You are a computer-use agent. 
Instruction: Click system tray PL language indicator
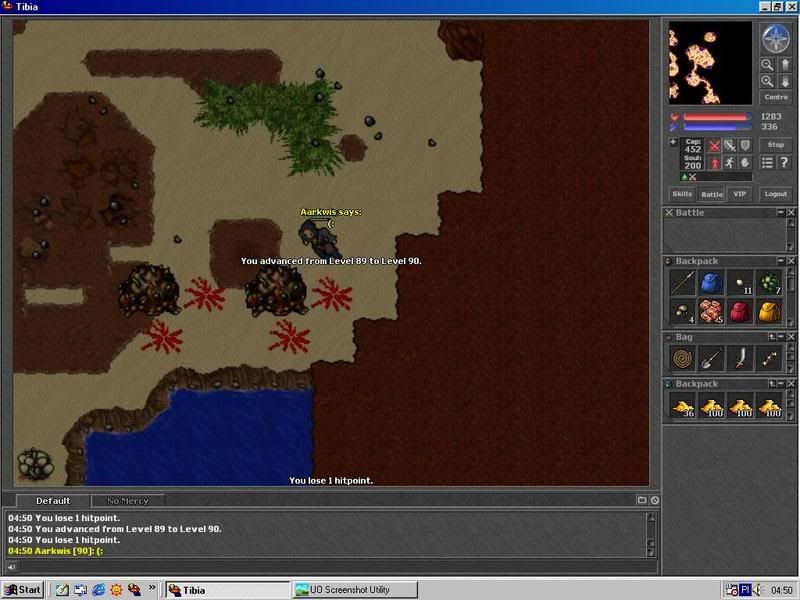tap(745, 590)
